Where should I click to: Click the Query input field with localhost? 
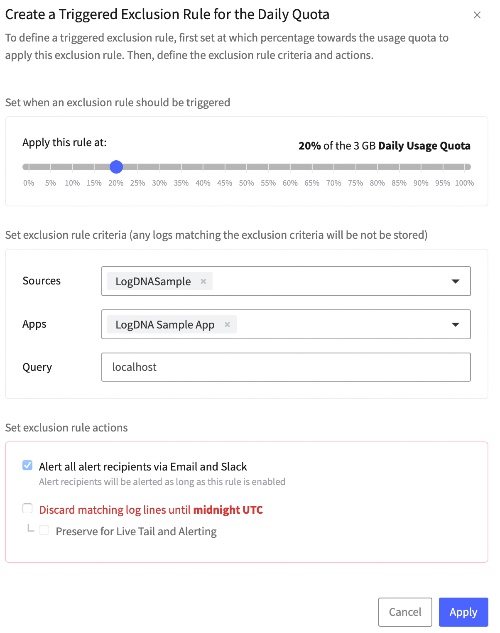tap(286, 367)
